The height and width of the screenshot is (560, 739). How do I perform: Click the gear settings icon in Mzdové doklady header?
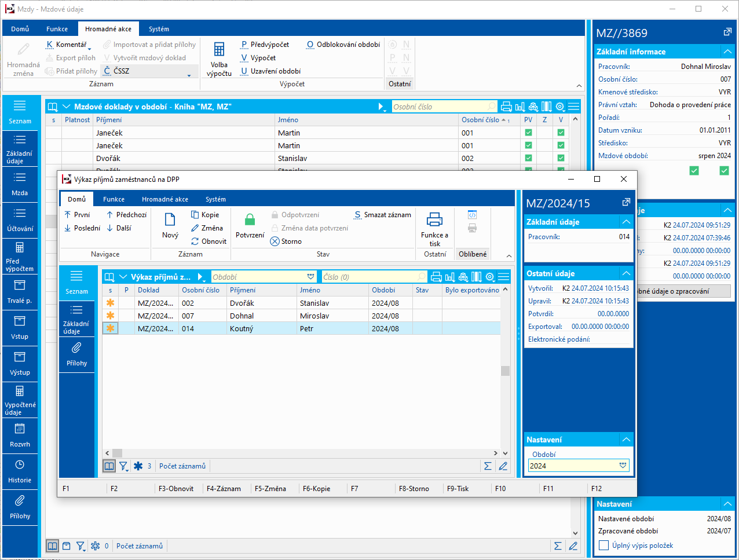[560, 107]
